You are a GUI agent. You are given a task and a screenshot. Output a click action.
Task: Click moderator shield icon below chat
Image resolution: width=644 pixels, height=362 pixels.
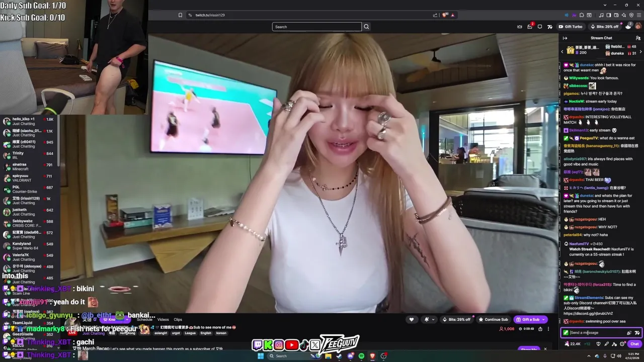(x=598, y=344)
